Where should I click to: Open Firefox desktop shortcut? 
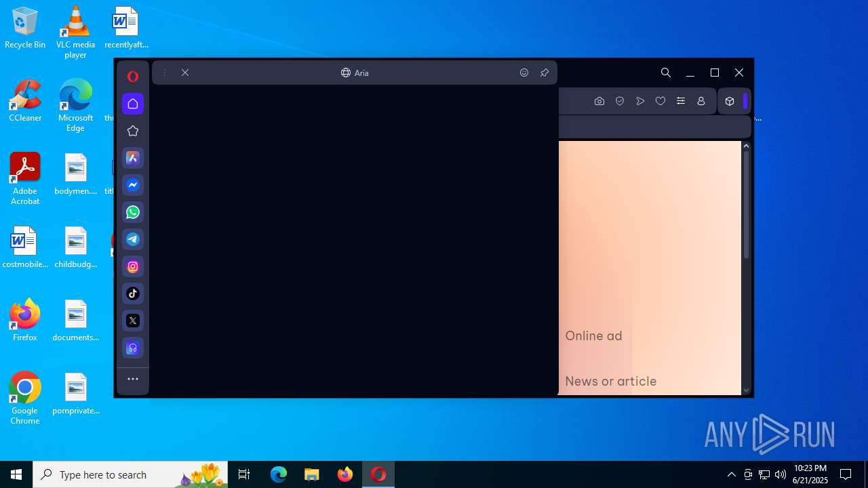pyautogui.click(x=25, y=321)
